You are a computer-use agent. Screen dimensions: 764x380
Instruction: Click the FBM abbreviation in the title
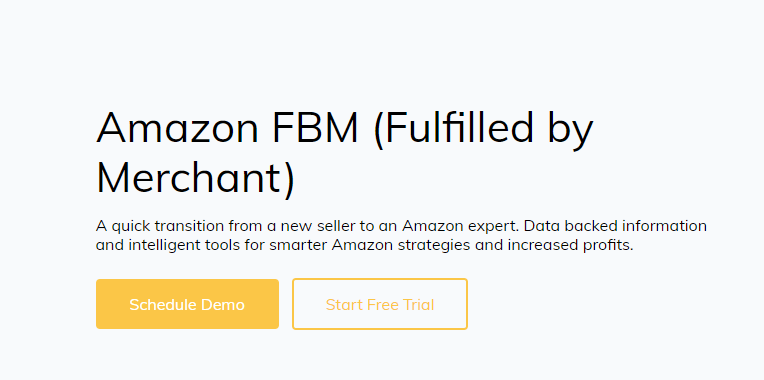tap(315, 128)
